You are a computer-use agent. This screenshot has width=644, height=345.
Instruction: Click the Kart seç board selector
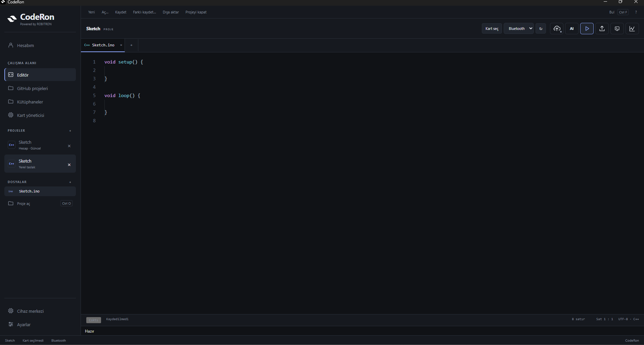pyautogui.click(x=492, y=29)
